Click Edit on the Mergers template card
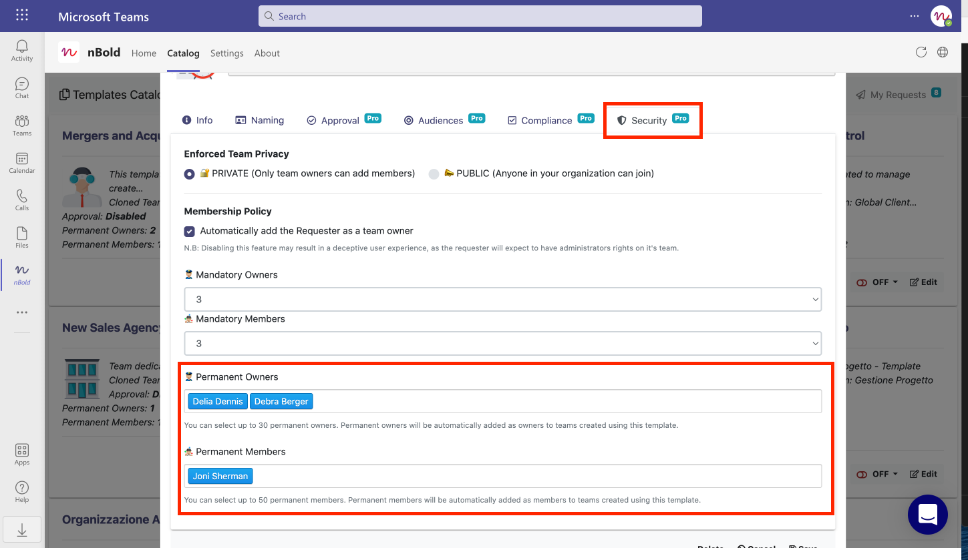Image resolution: width=968 pixels, height=560 pixels. point(923,282)
